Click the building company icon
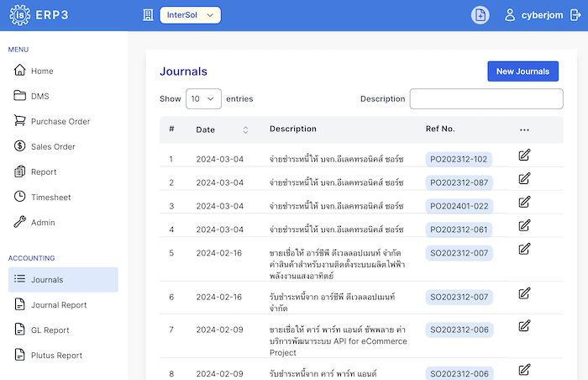Image resolution: width=588 pixels, height=380 pixels. pyautogui.click(x=148, y=15)
